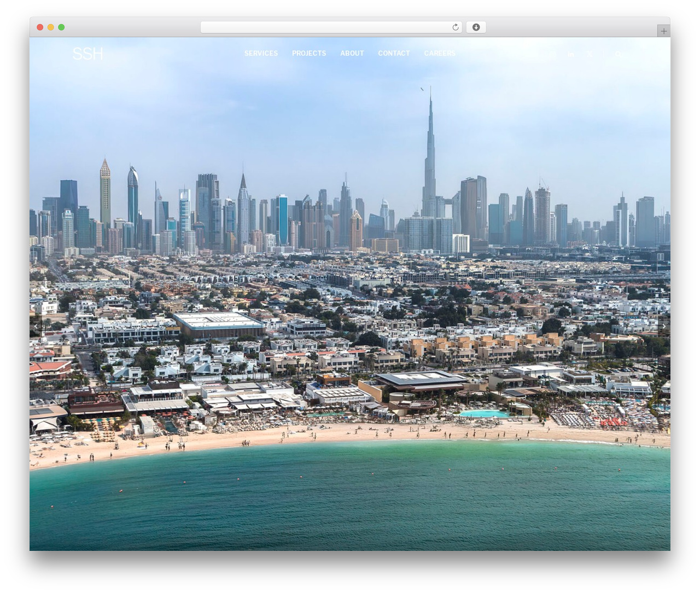Maximize the browser window
The width and height of the screenshot is (700, 593).
(61, 27)
